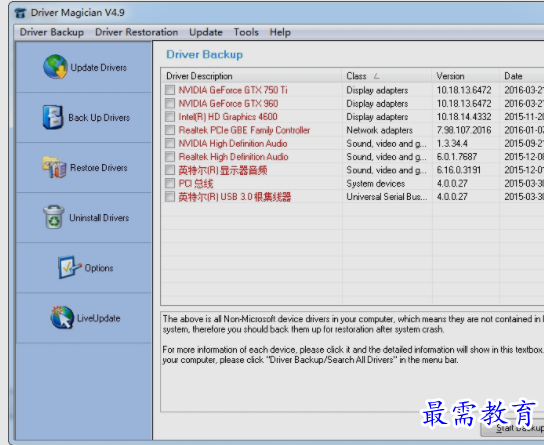Image resolution: width=544 pixels, height=445 pixels.
Task: Click version 6.0.1.7687 cell
Action: tap(457, 157)
